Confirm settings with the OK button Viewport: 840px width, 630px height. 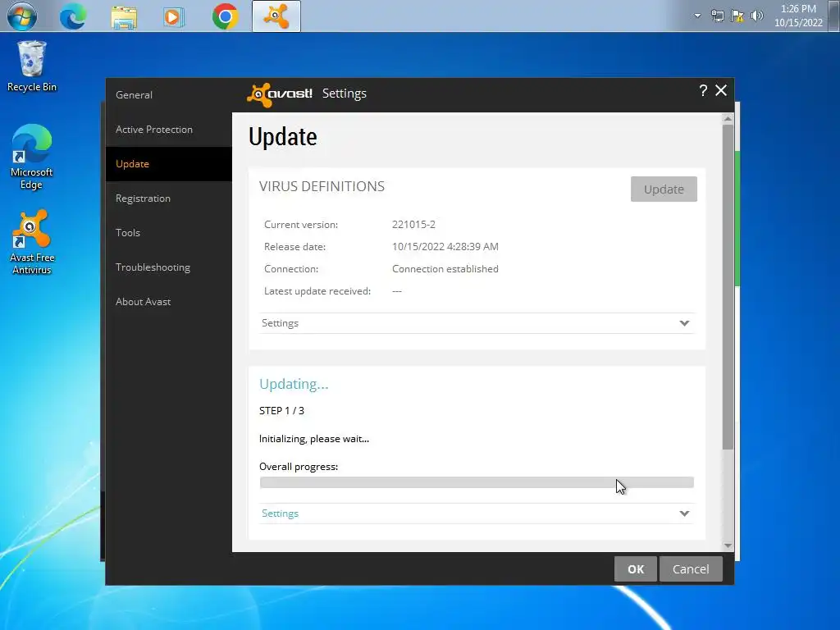click(x=636, y=569)
